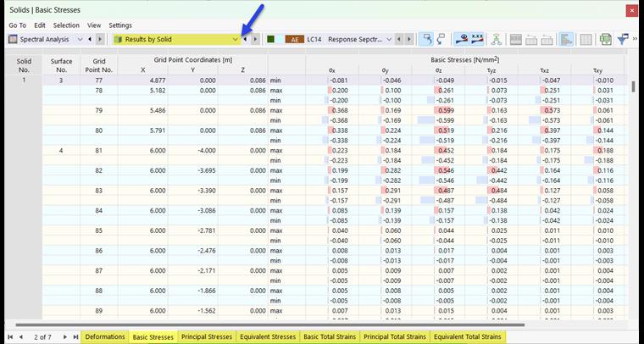Screen dimensions: 644x344
Task: Select the -3.695 Y coordinate cell
Action: pyautogui.click(x=193, y=170)
